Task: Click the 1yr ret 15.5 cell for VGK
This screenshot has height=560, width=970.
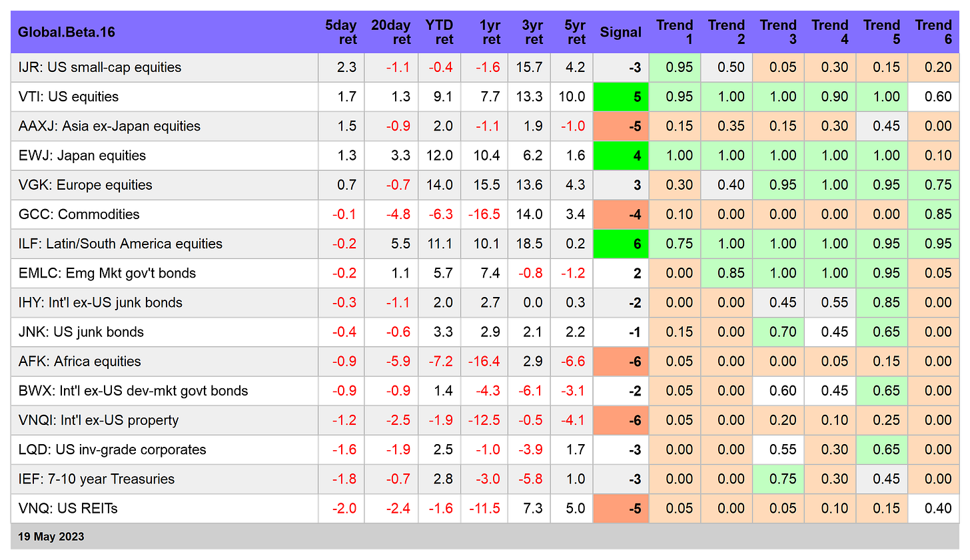Action: 484,184
